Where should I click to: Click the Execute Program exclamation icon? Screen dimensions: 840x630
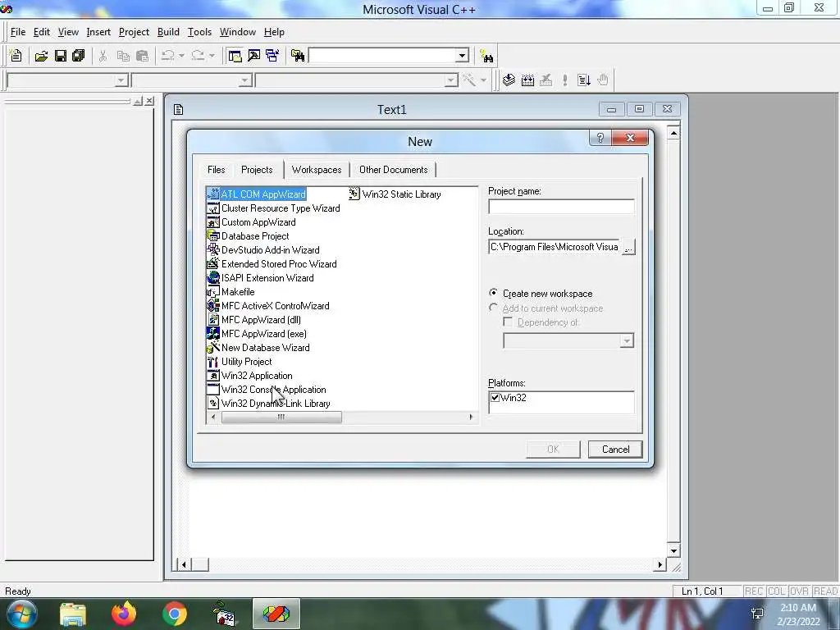tap(564, 80)
